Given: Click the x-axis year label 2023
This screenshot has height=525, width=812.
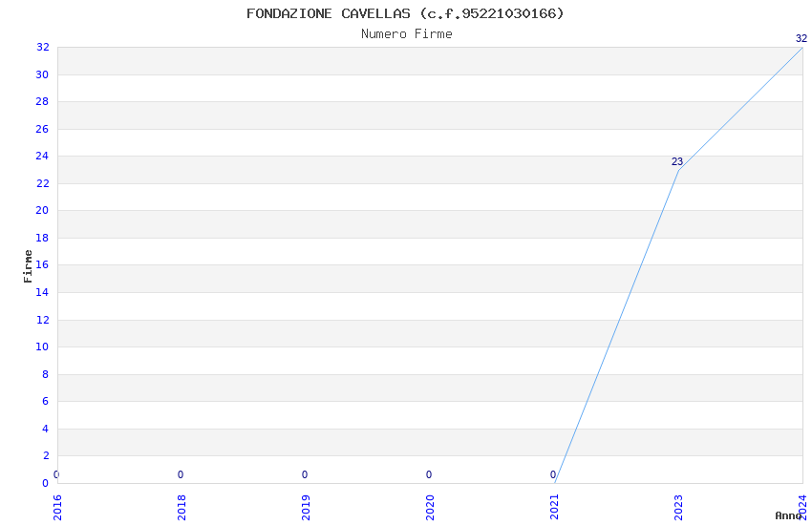Looking at the screenshot, I should 679,508.
